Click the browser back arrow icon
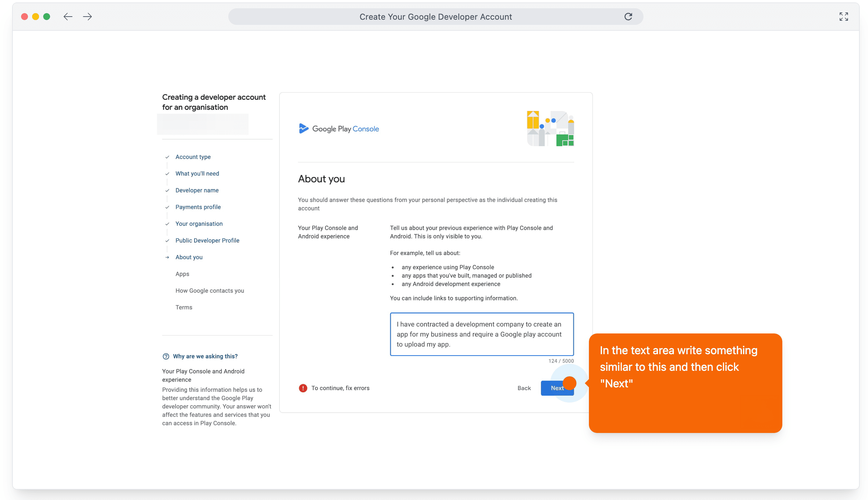The height and width of the screenshot is (500, 868). point(68,17)
